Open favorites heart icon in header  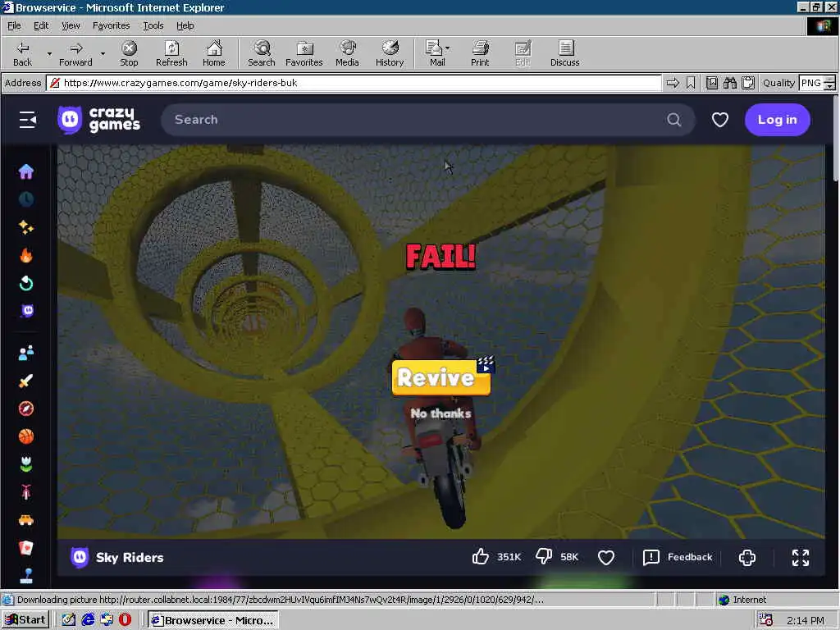(720, 120)
